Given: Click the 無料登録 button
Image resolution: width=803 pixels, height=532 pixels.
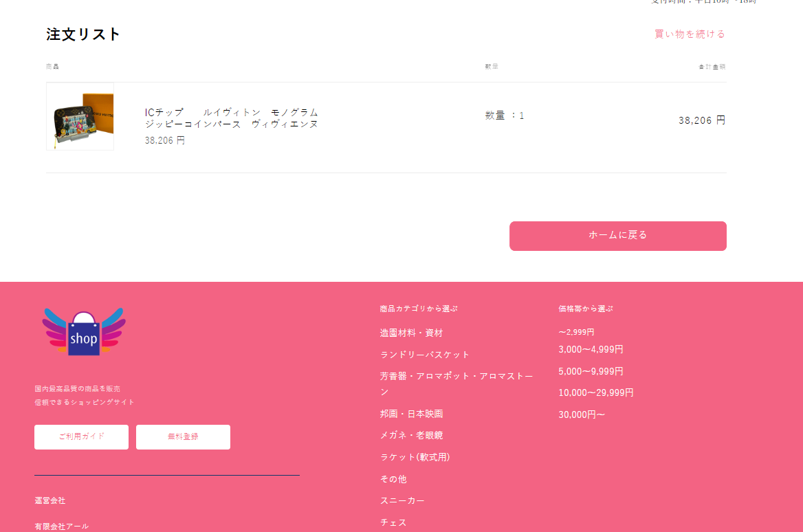Looking at the screenshot, I should click(183, 436).
